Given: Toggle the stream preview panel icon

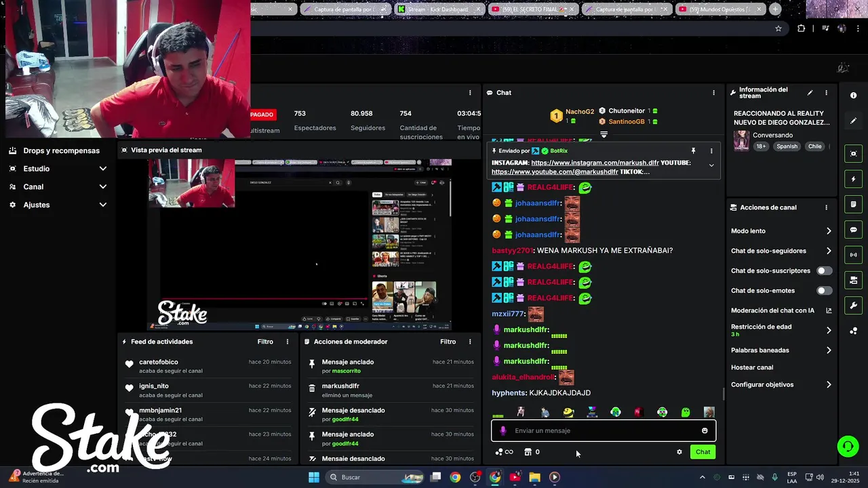Looking at the screenshot, I should click(x=853, y=154).
